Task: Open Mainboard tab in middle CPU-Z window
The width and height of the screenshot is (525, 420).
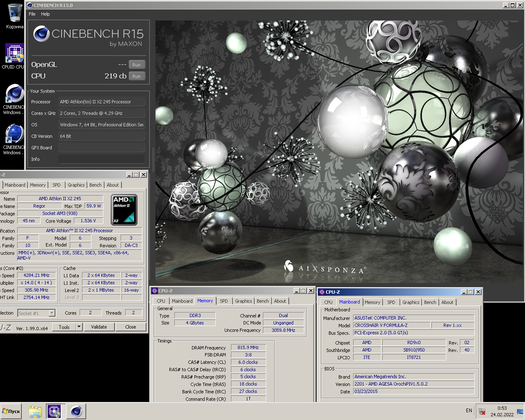Action: (x=182, y=301)
